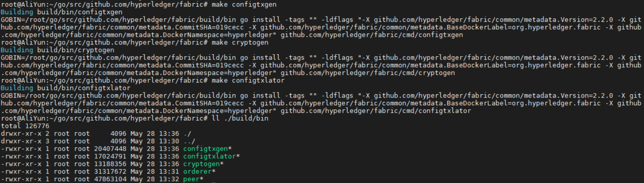644x183 pixels.
Task: Click 'Building build/bin/configtxgen' line
Action: pos(61,12)
